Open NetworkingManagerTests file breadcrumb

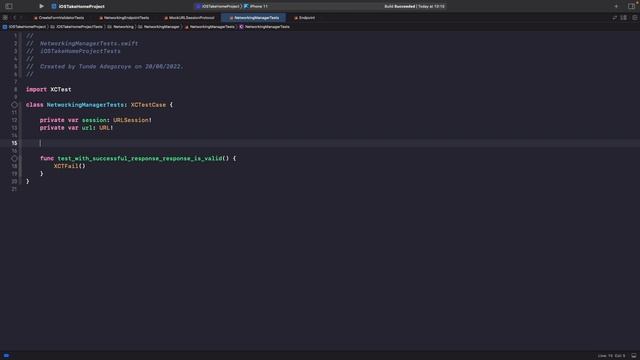(209, 27)
